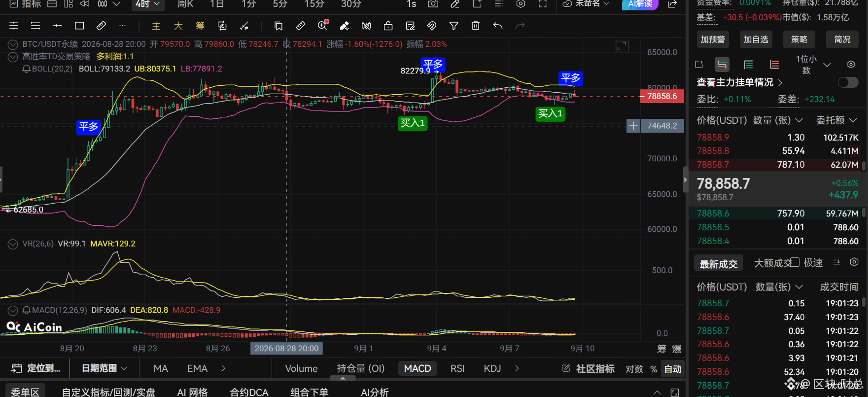Select the 最新成交 tab
This screenshot has width=868, height=397.
click(x=718, y=263)
